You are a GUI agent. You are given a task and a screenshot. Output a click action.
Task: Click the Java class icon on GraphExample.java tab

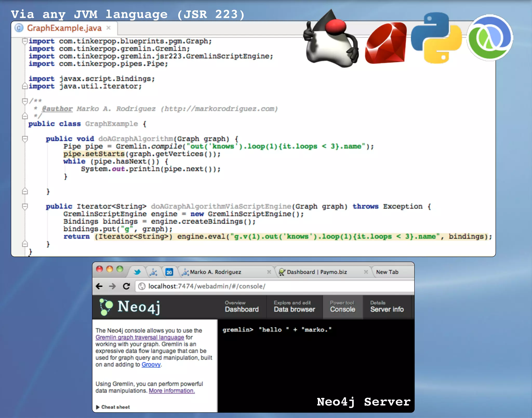click(x=19, y=28)
